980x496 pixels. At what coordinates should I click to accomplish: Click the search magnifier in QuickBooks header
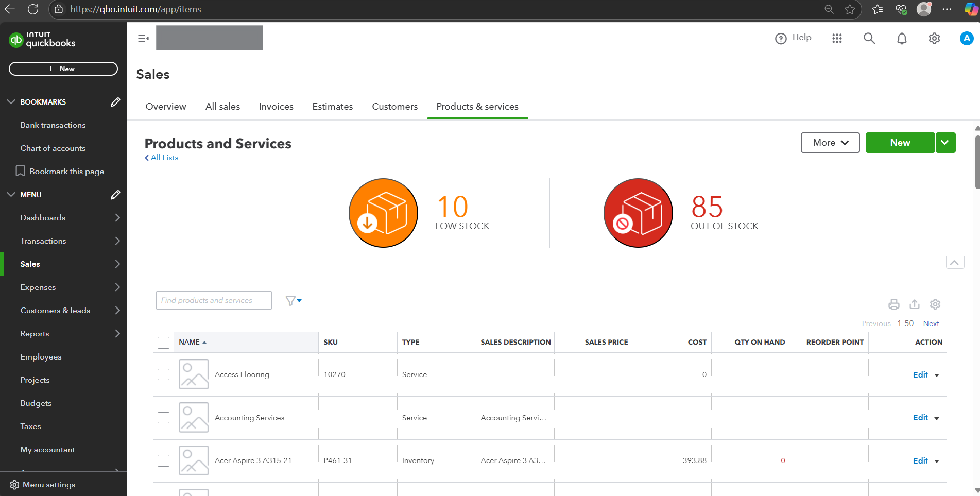point(869,39)
